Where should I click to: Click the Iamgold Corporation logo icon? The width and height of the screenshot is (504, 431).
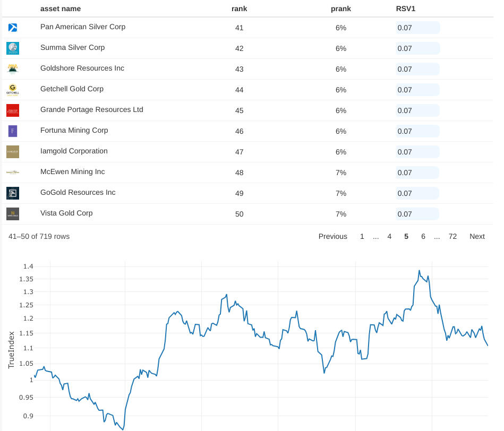click(x=13, y=152)
